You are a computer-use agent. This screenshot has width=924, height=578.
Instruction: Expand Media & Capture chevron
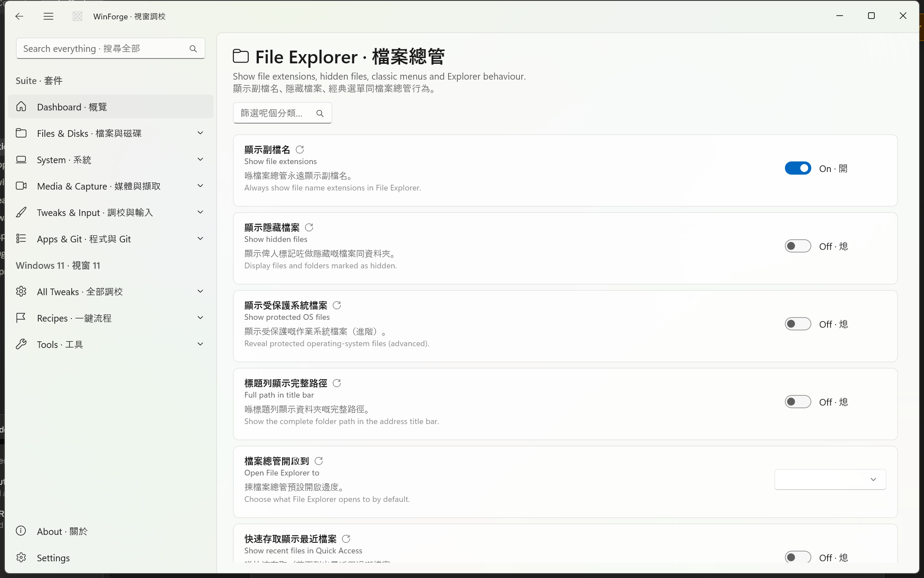pyautogui.click(x=200, y=186)
